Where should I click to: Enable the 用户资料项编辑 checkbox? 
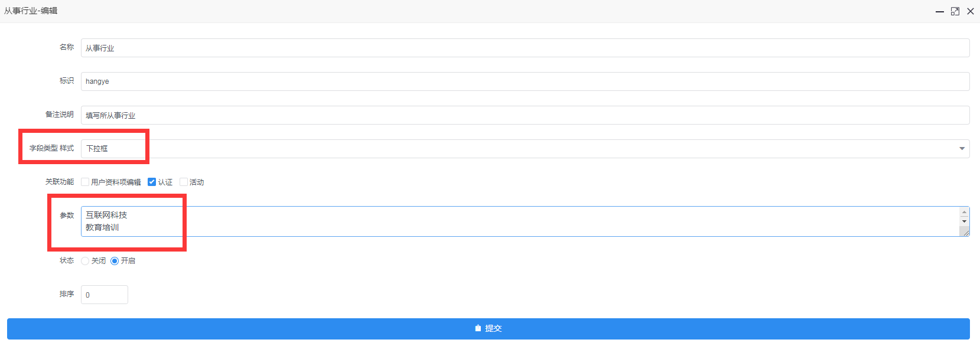coord(85,182)
